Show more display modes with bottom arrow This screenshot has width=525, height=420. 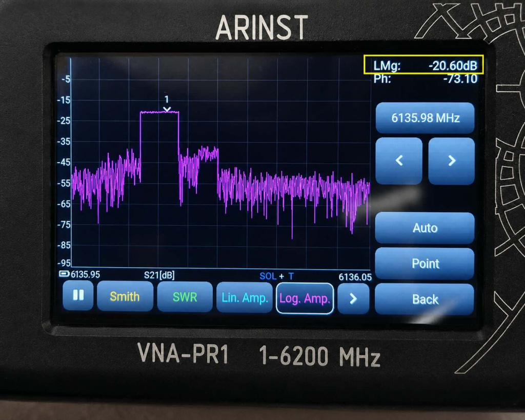pyautogui.click(x=353, y=299)
